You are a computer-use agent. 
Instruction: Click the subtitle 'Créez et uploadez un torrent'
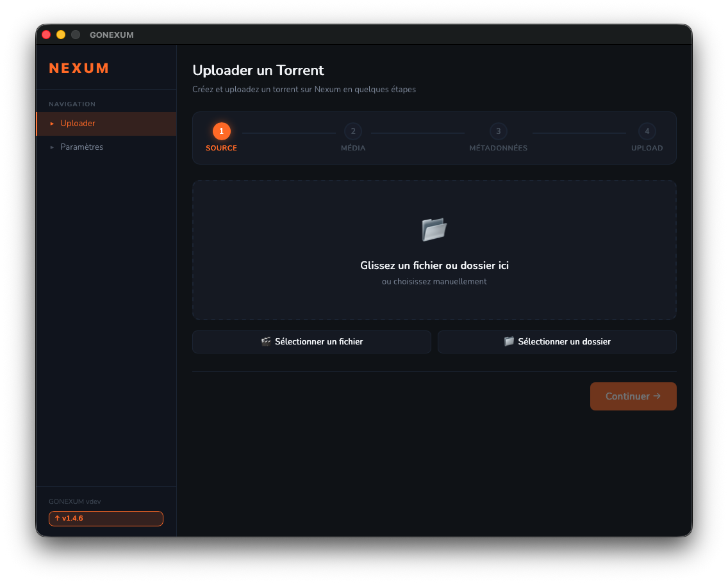pyautogui.click(x=304, y=90)
